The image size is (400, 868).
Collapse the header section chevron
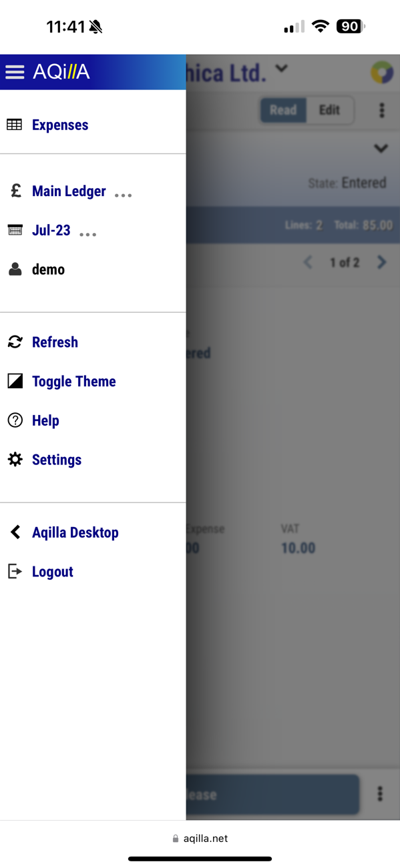(381, 148)
